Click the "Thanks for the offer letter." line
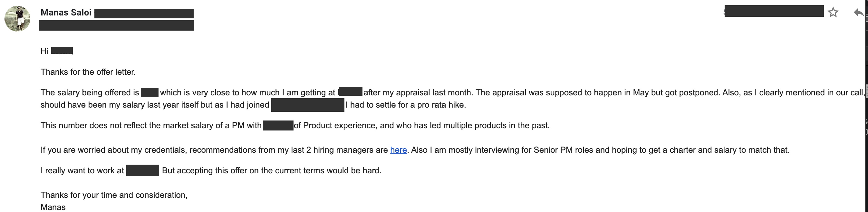The width and height of the screenshot is (868, 212). pyautogui.click(x=88, y=72)
